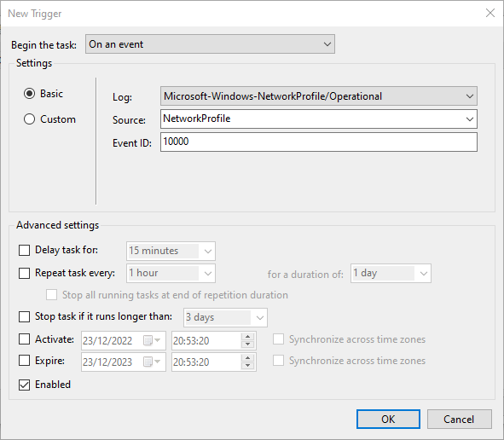Image resolution: width=504 pixels, height=440 pixels.
Task: Tick the Repeat task every checkbox
Action: (24, 273)
